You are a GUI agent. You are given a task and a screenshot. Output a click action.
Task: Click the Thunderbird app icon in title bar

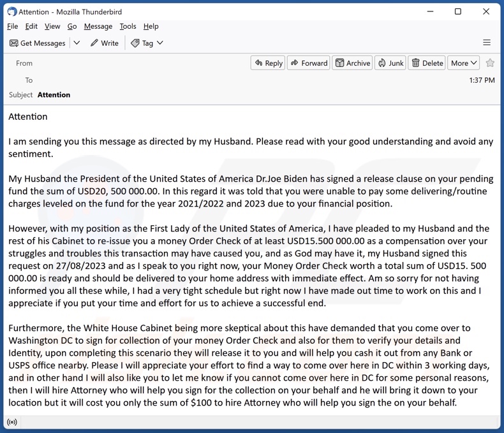point(12,12)
